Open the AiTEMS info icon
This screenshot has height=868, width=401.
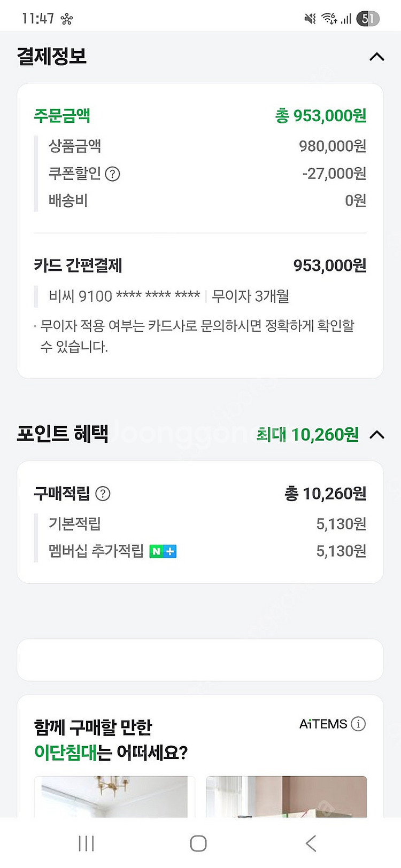358,724
